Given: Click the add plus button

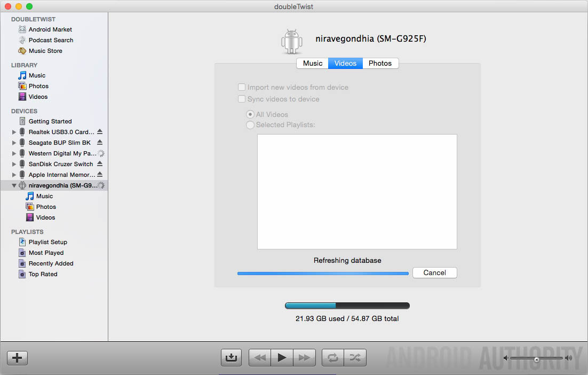Looking at the screenshot, I should [x=17, y=358].
